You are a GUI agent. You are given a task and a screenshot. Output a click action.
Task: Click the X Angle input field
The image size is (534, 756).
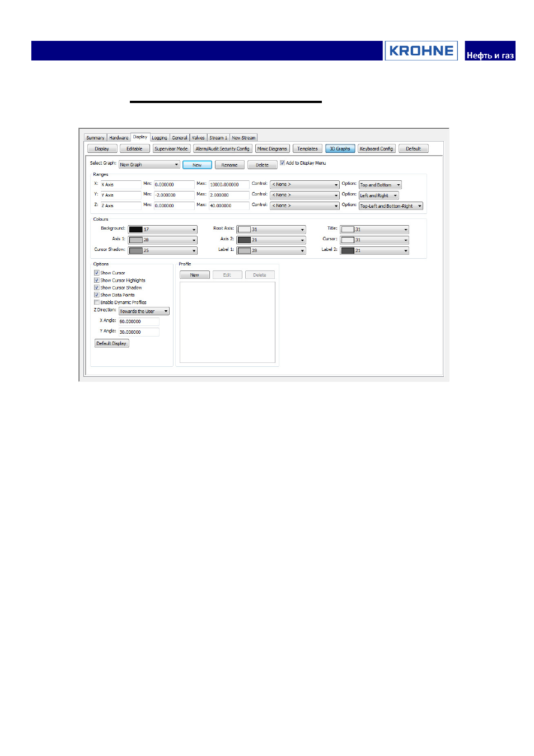click(139, 321)
